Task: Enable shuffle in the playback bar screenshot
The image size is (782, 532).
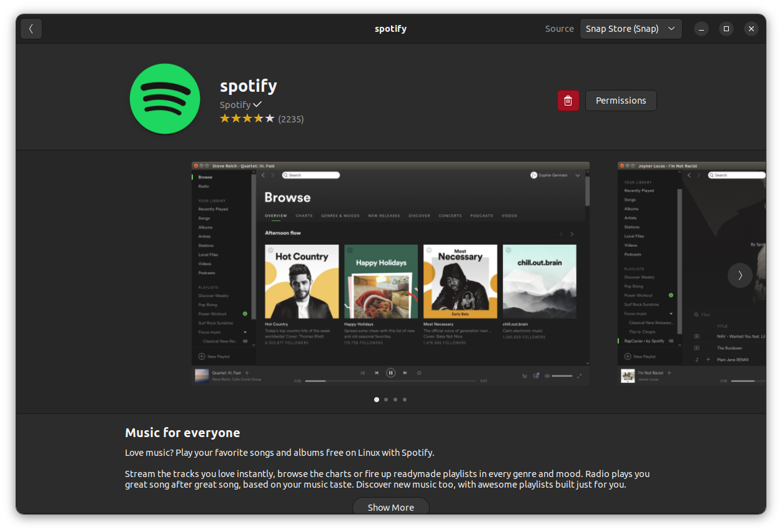Action: click(363, 373)
